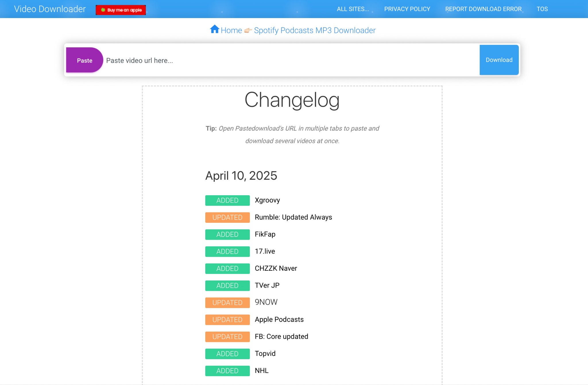This screenshot has width=588, height=385.
Task: Click the ADDED badge beside FikFap
Action: click(227, 235)
